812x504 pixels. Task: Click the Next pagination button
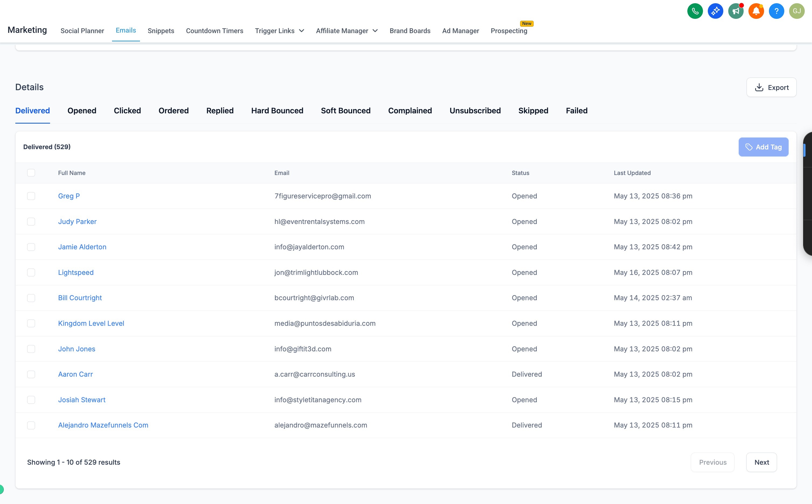click(x=761, y=462)
